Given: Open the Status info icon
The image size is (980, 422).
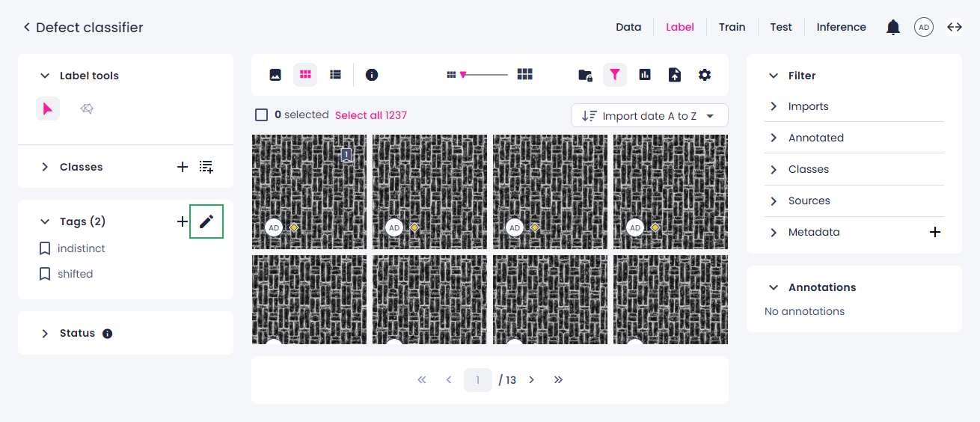Looking at the screenshot, I should [x=107, y=334].
